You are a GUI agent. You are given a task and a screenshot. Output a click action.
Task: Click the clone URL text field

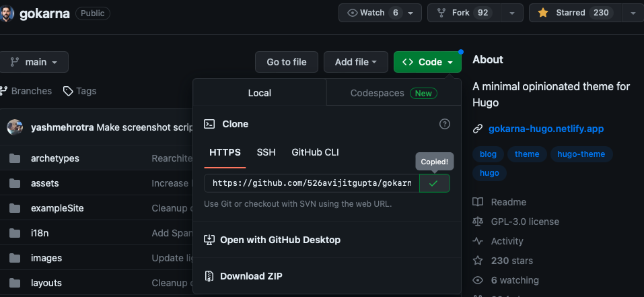312,183
